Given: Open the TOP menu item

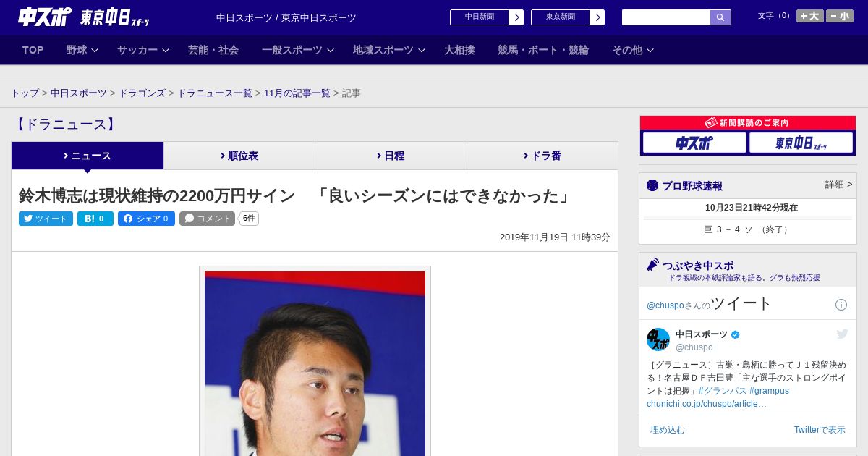Looking at the screenshot, I should pos(33,50).
